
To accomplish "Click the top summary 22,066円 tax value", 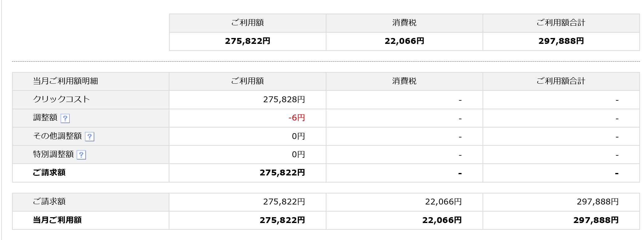I will (x=404, y=41).
